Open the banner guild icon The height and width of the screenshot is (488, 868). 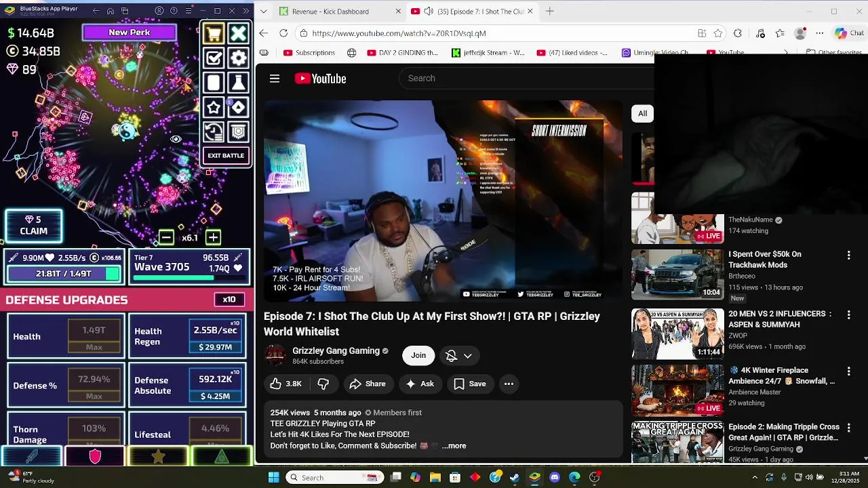click(239, 131)
